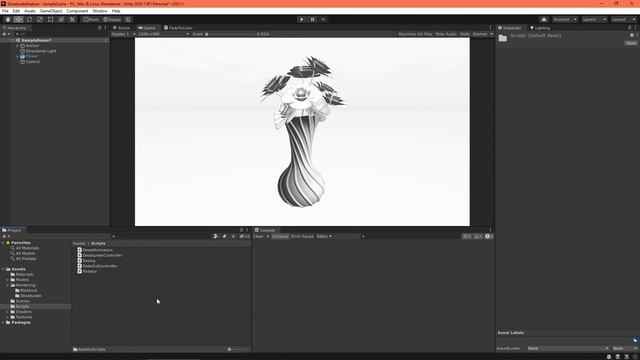This screenshot has height=360, width=640.
Task: Select the Rotator script
Action: pyautogui.click(x=90, y=271)
